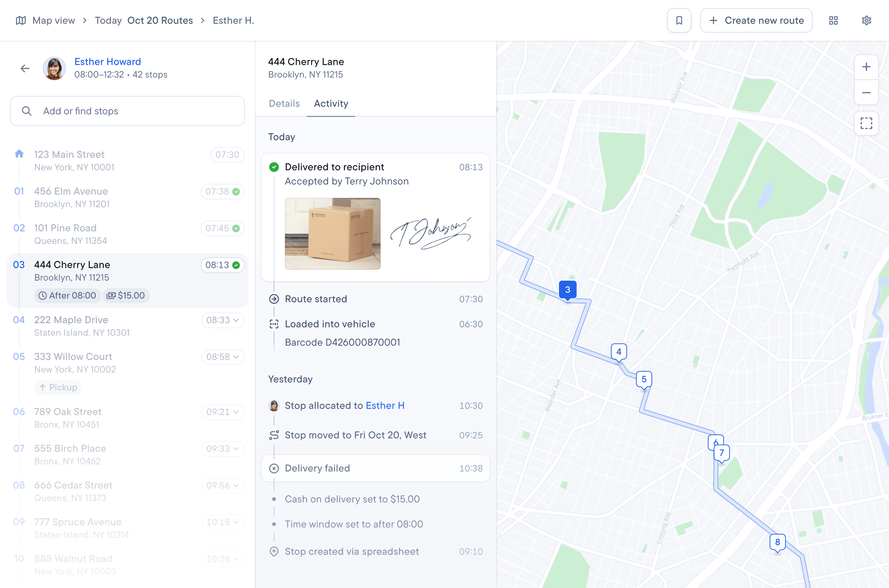Select stop 101 Pine Road

click(128, 234)
